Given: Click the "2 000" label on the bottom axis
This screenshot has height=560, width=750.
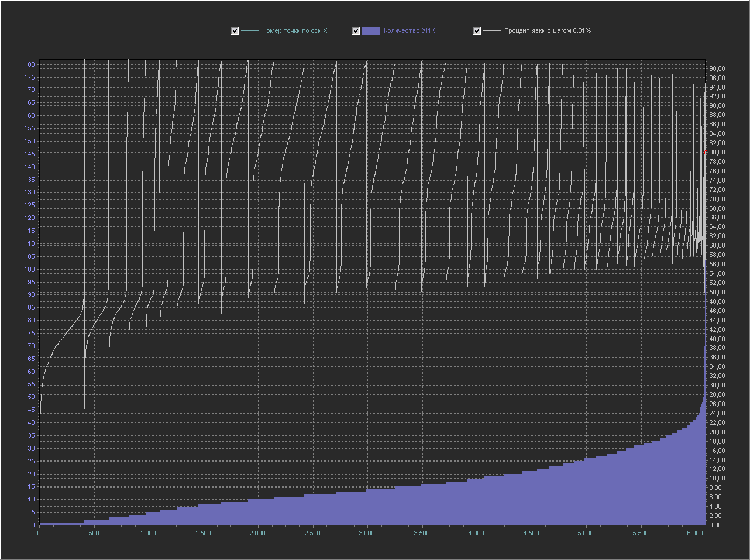Looking at the screenshot, I should click(257, 533).
